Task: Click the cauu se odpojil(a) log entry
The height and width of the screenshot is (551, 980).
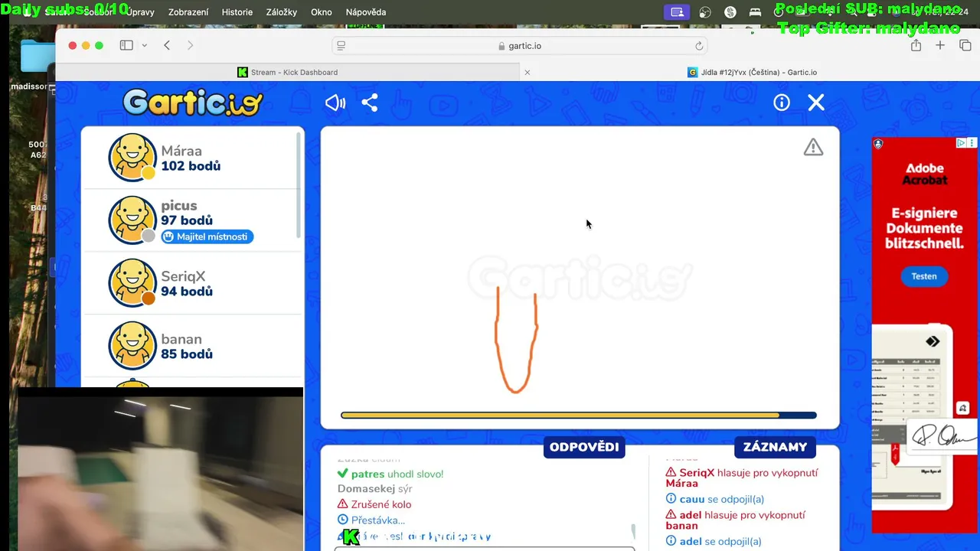Action: 715,499
